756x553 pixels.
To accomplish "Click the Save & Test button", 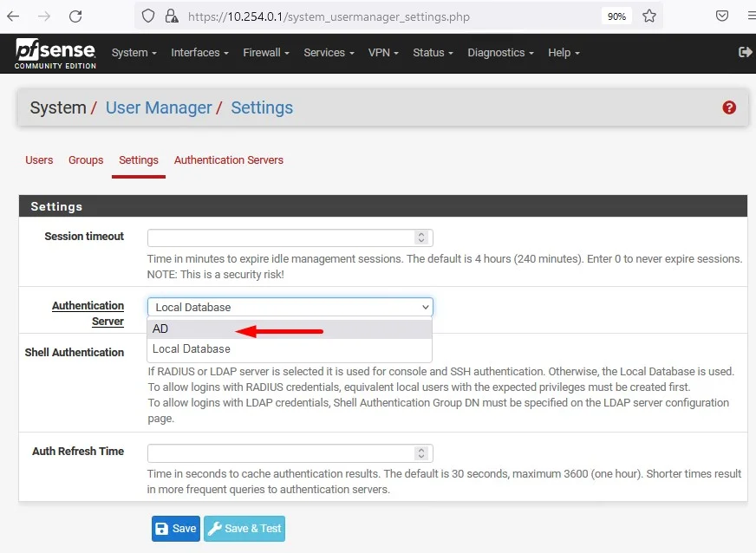I will pos(244,529).
